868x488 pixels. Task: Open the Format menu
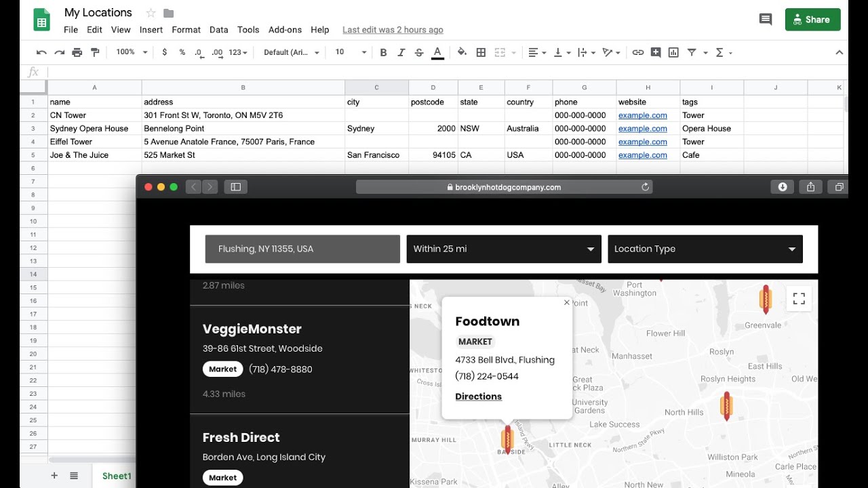(186, 30)
